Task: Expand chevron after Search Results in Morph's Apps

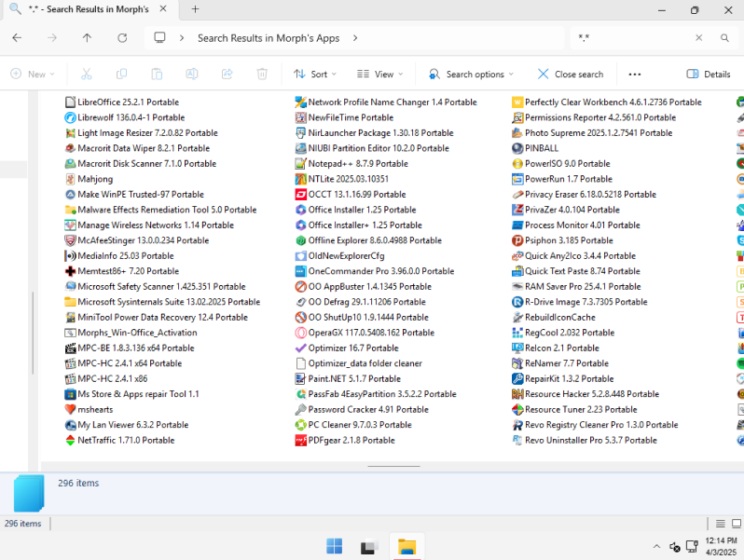Action: pyautogui.click(x=355, y=38)
